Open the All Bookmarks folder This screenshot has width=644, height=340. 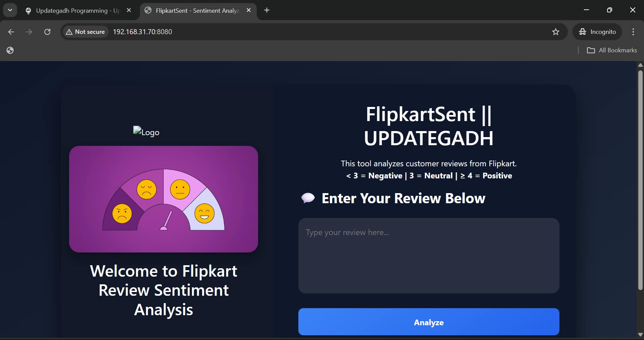point(611,50)
